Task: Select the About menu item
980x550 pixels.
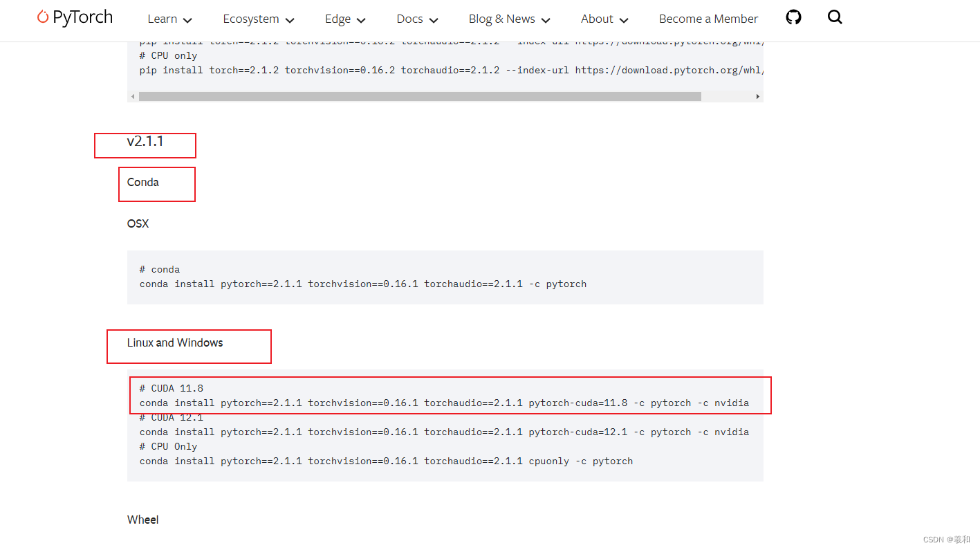Action: point(596,19)
